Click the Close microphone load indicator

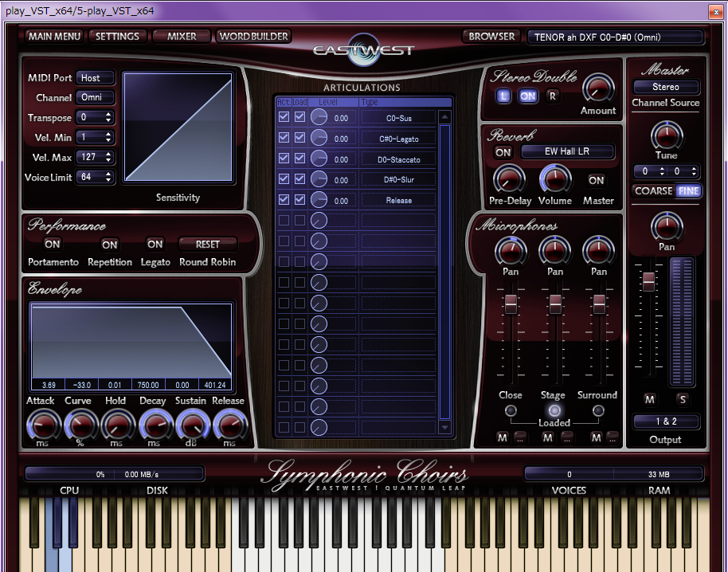point(511,411)
